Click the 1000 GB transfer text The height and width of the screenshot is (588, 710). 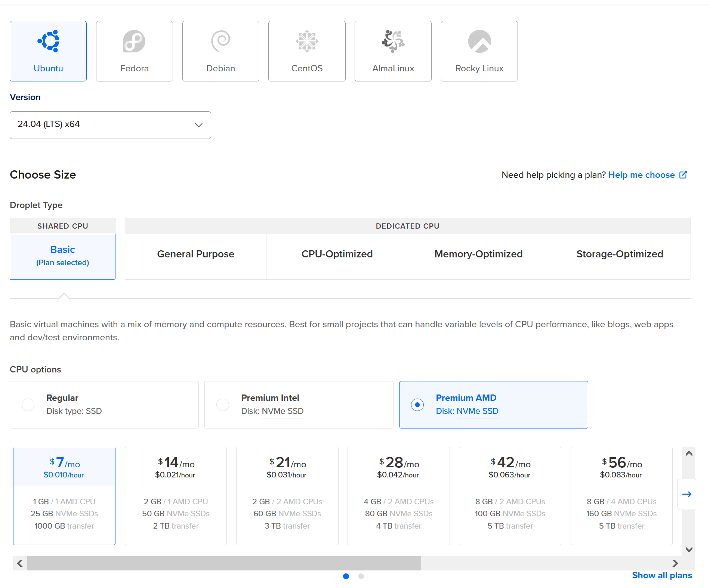click(64, 526)
